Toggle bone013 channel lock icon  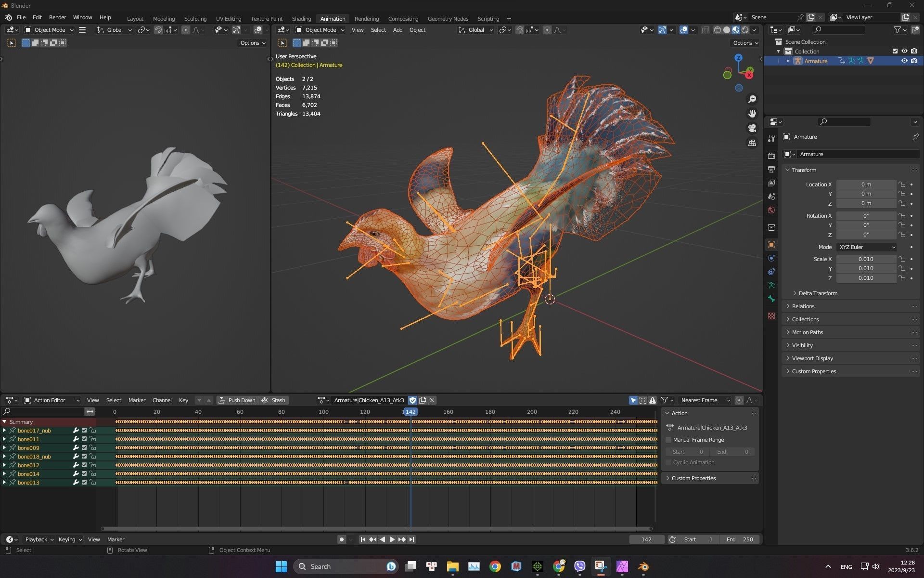coord(92,483)
